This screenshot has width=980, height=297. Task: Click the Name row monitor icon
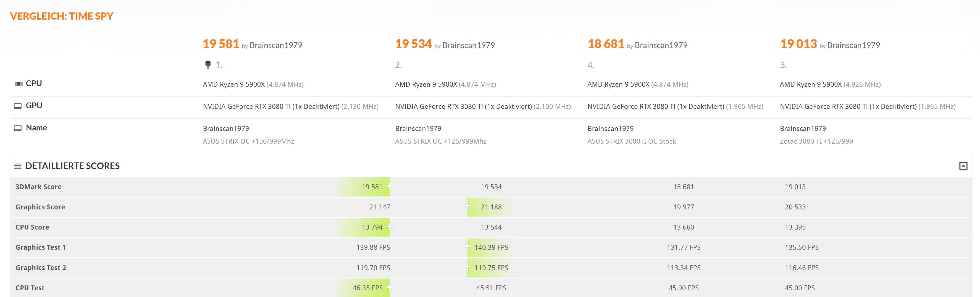click(x=18, y=128)
